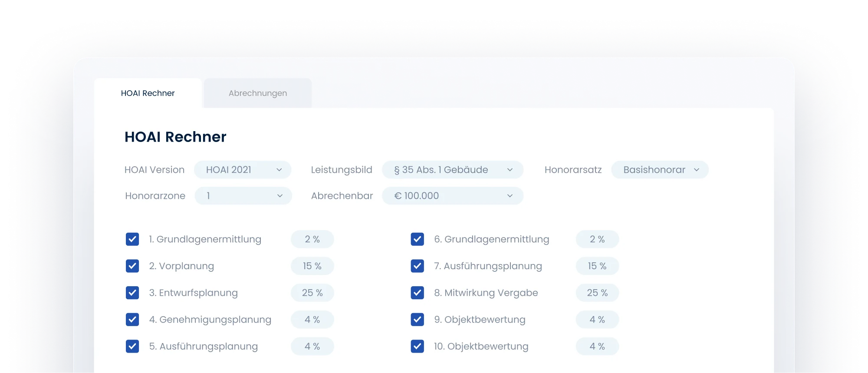The height and width of the screenshot is (373, 868).
Task: Switch to the Abrechnungen tab
Action: [x=257, y=93]
